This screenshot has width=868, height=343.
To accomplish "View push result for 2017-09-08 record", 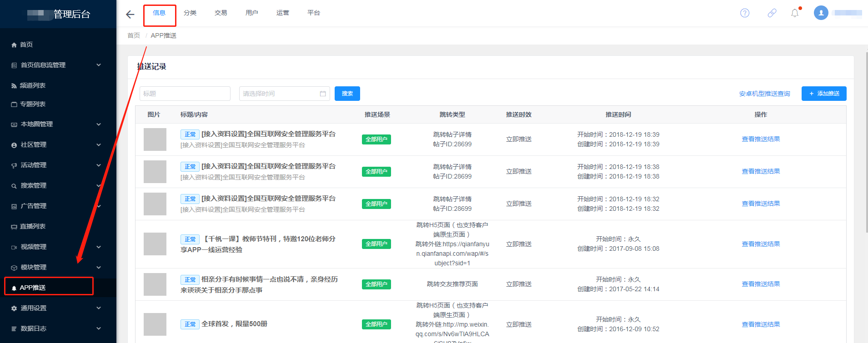I will point(761,244).
